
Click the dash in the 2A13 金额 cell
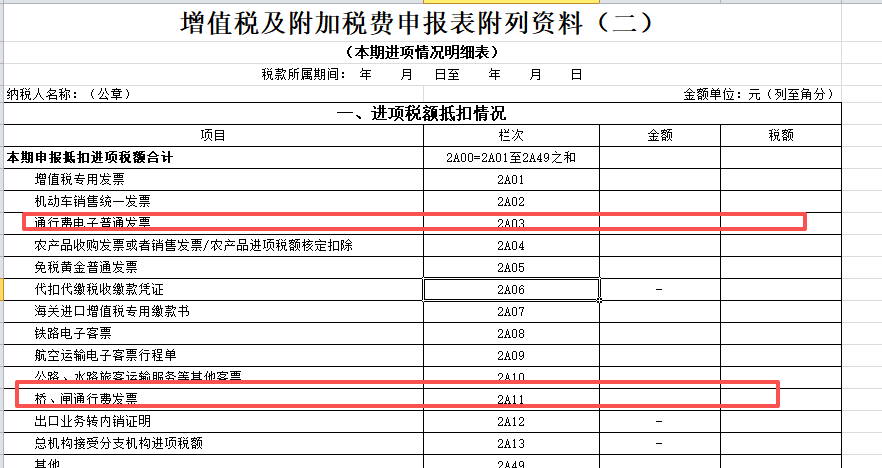coord(659,443)
